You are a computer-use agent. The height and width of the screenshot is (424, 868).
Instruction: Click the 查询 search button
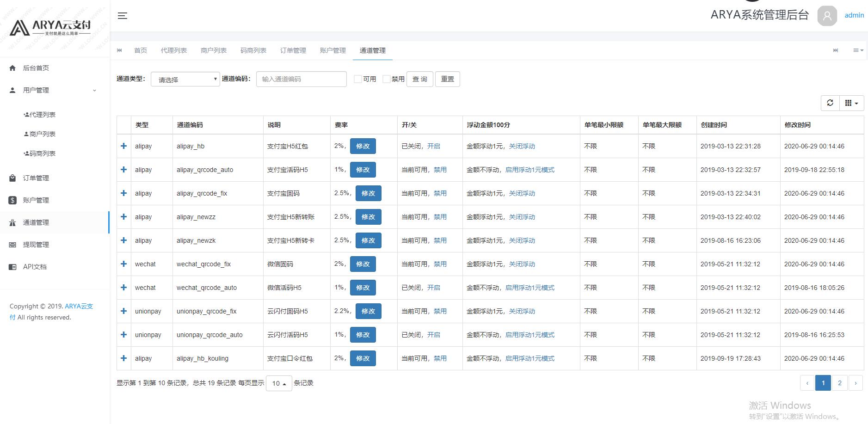(419, 79)
